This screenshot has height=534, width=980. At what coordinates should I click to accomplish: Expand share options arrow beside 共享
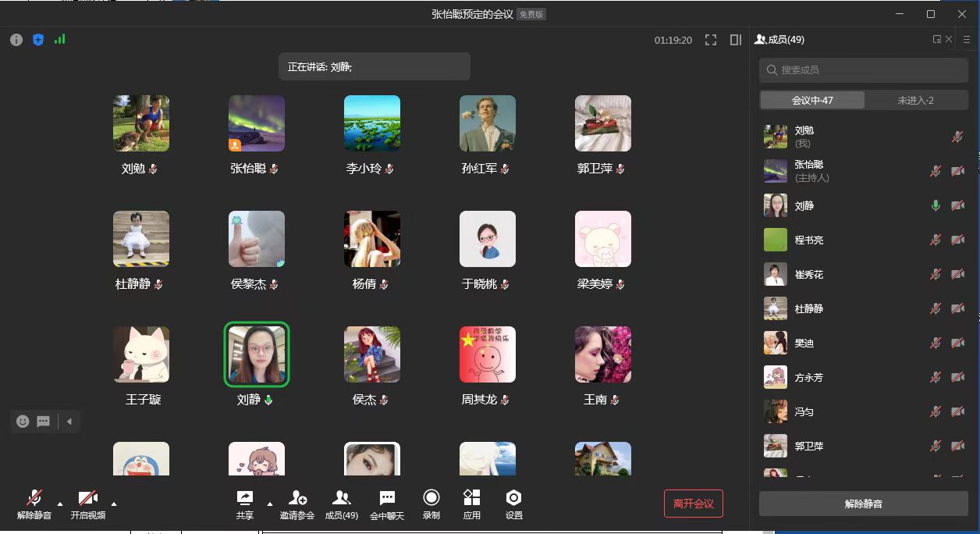270,504
